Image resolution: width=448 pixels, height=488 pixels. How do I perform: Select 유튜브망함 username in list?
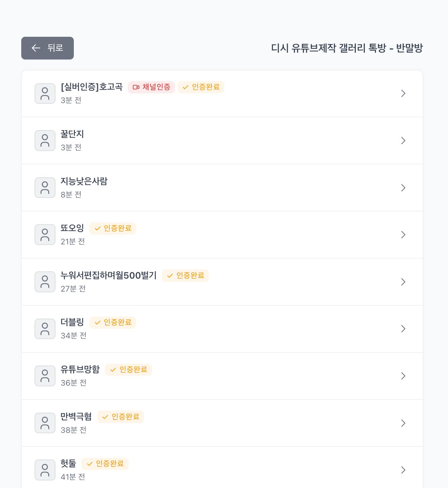tap(80, 369)
